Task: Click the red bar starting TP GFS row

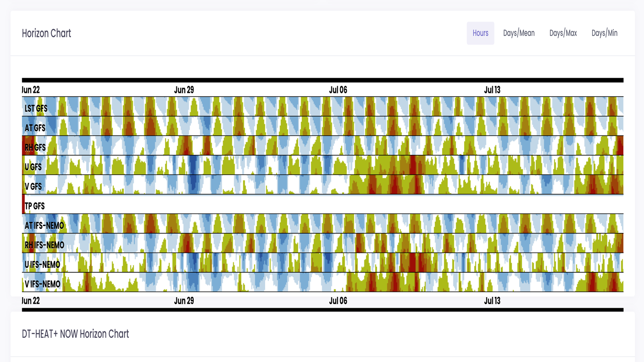Action: tap(23, 204)
